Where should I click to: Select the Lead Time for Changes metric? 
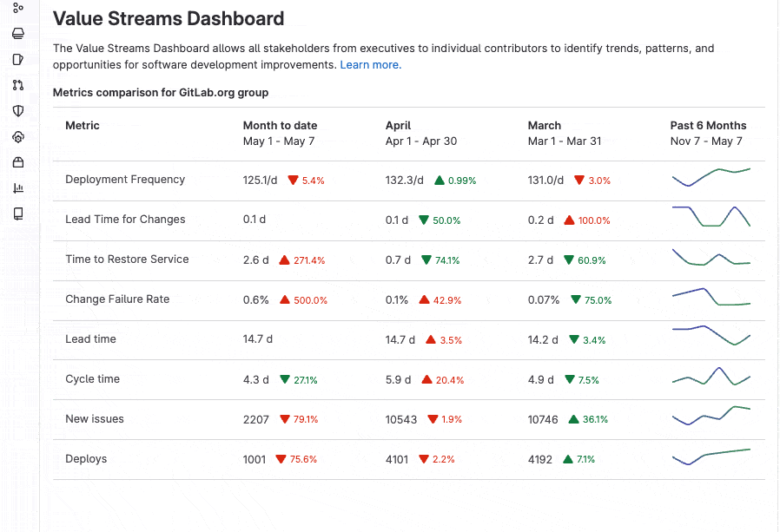tap(124, 220)
